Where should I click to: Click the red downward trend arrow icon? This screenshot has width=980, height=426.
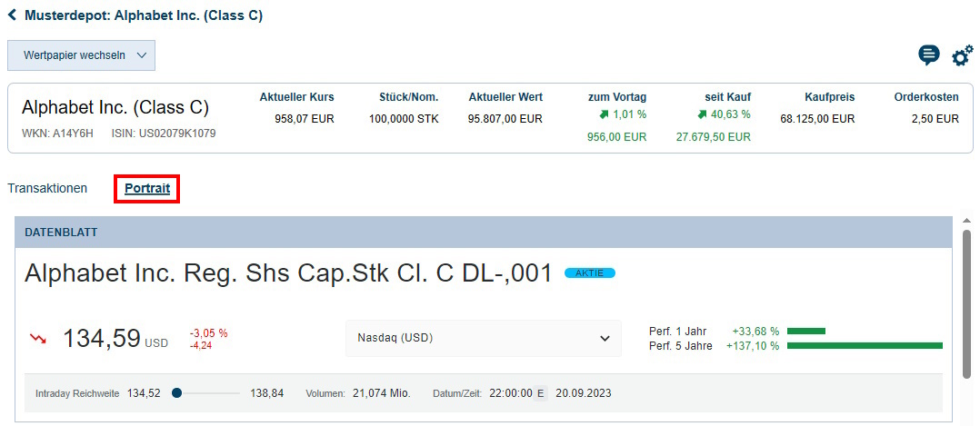38,339
